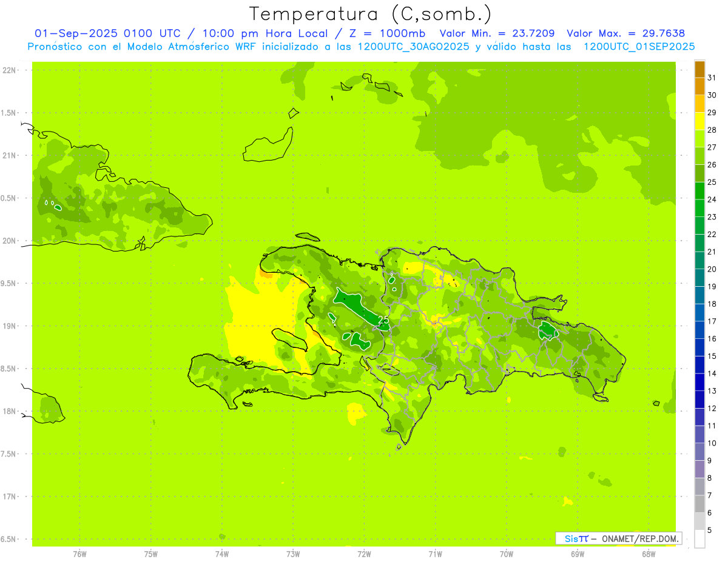Click the "18N" latitude label
The height and width of the screenshot is (562, 728).
point(10,411)
